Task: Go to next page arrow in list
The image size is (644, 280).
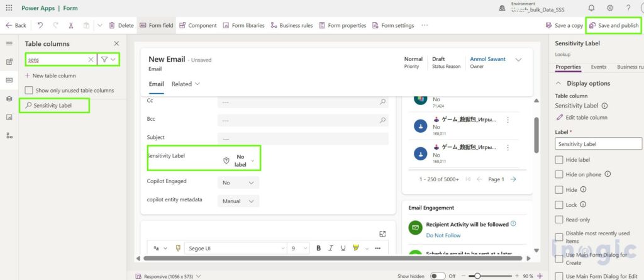Action: (x=513, y=179)
